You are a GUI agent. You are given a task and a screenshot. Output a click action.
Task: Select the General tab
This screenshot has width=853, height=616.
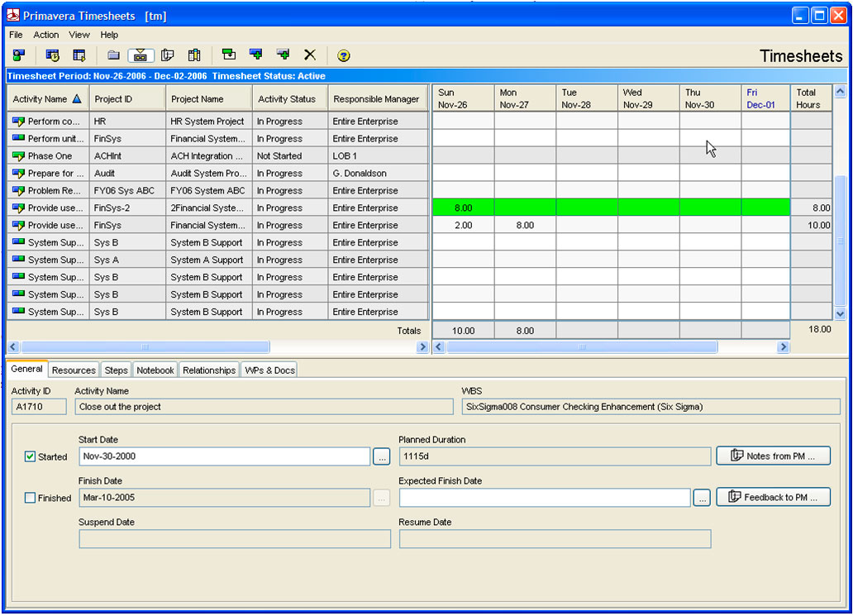coord(26,369)
